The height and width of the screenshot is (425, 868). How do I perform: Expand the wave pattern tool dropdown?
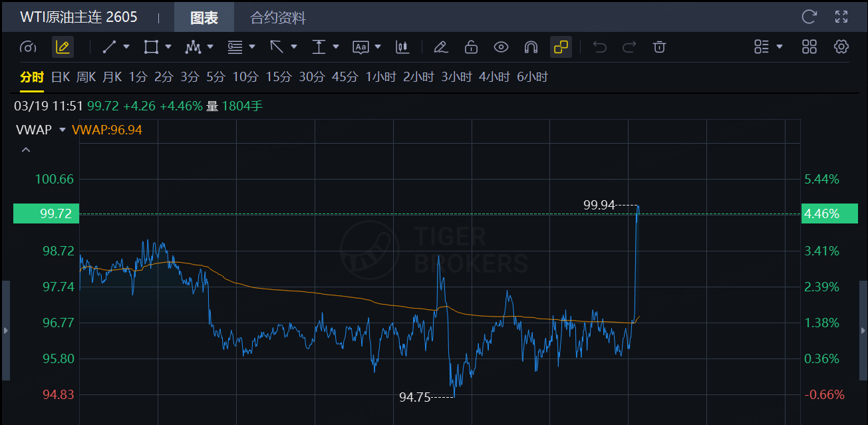point(210,47)
